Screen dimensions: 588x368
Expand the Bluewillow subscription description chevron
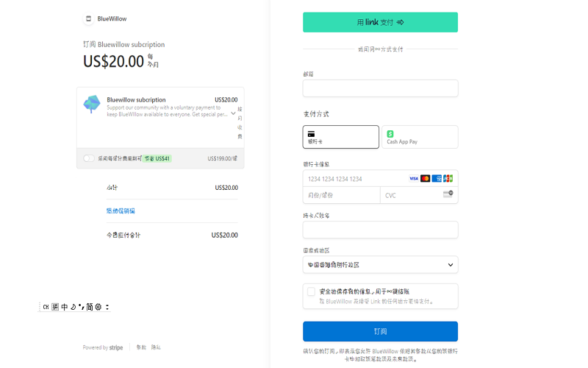pyautogui.click(x=233, y=113)
